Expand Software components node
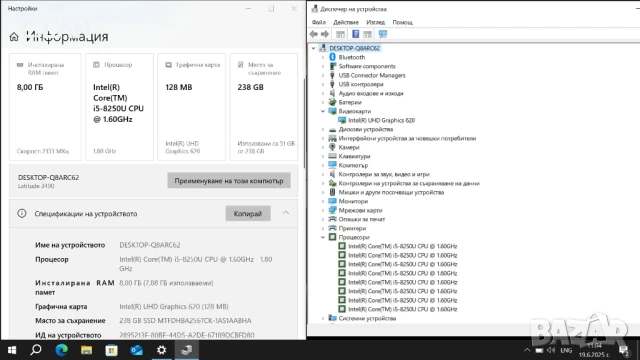Screen dimensions: 640x360 (x=323, y=66)
